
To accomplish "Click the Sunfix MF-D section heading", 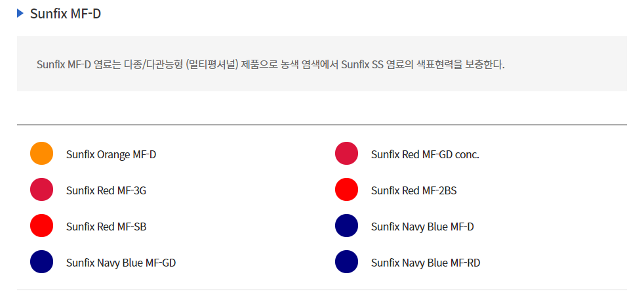I will (x=66, y=14).
